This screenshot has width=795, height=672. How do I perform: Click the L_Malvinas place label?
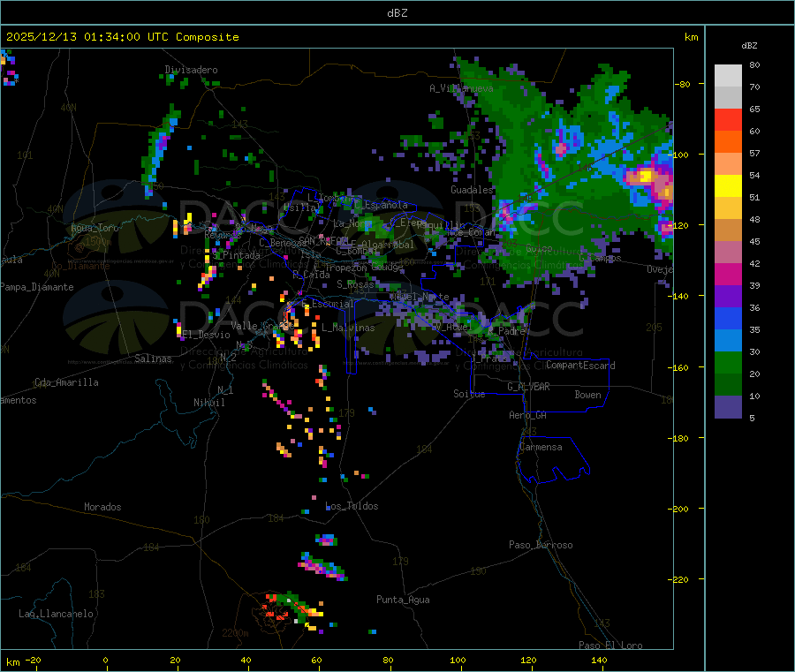(x=348, y=328)
